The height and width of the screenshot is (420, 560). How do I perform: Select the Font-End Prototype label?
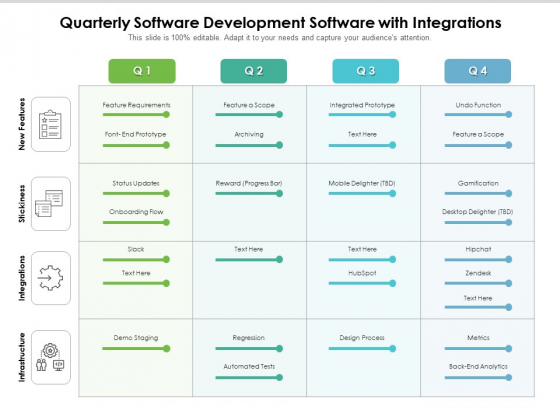[x=135, y=134]
